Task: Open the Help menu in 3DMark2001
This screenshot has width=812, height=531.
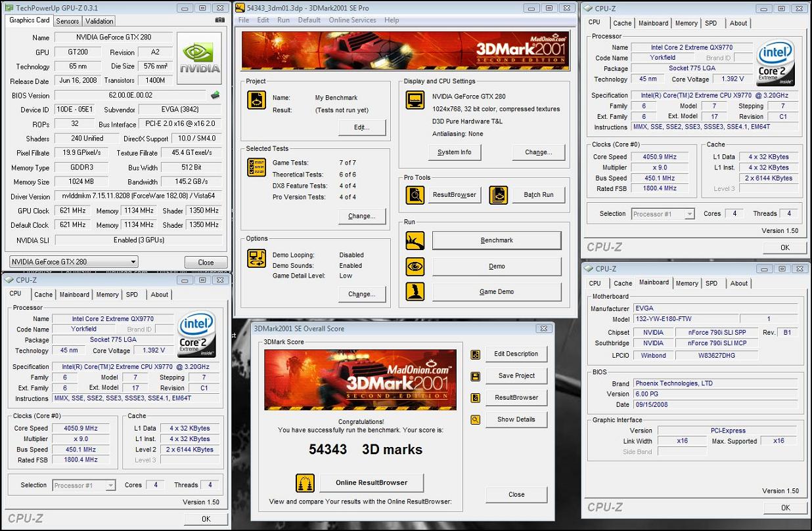Action: [392, 20]
